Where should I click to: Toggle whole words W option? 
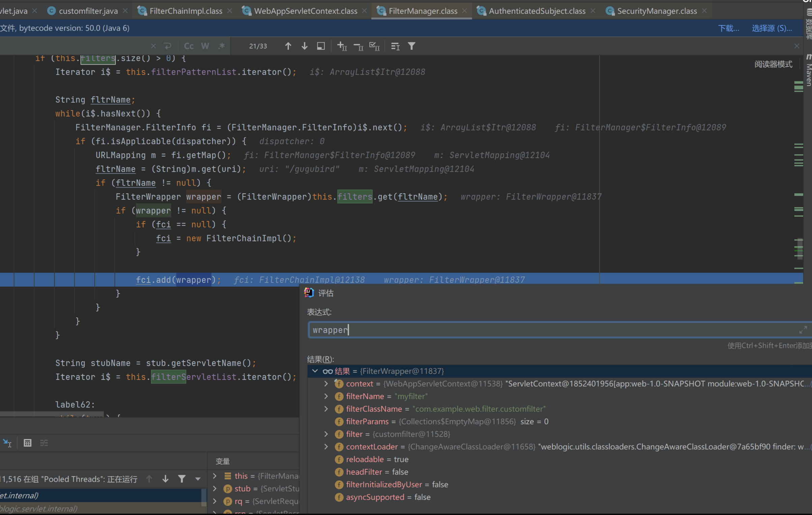[x=205, y=46]
